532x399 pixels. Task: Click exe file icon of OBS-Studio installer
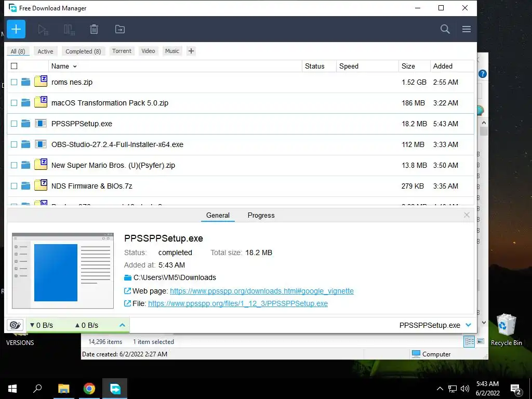coord(41,144)
